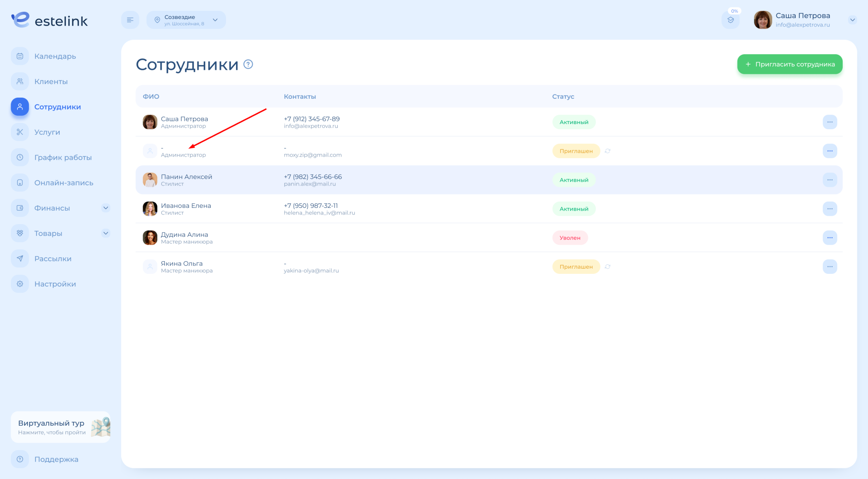This screenshot has width=868, height=479.
Task: Open actions menu for Дудина Алина
Action: pyautogui.click(x=830, y=238)
